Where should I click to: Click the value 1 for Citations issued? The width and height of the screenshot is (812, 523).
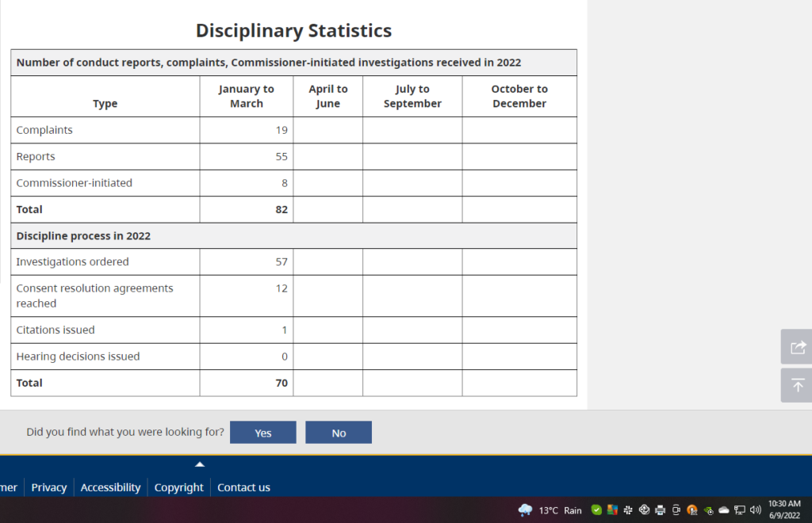click(x=285, y=330)
